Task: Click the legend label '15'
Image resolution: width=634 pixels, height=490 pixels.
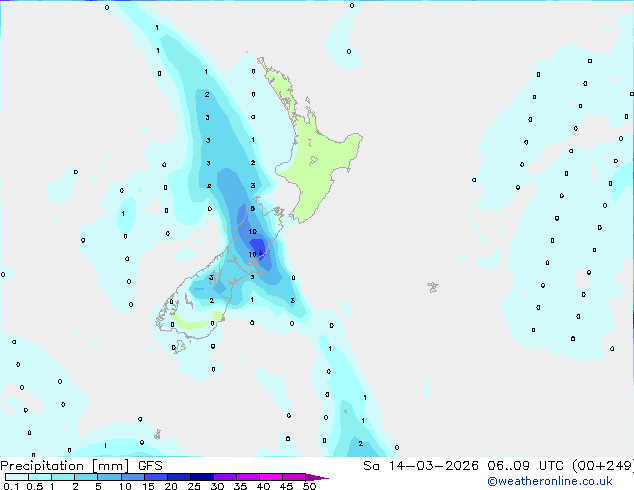Action: click(x=148, y=486)
